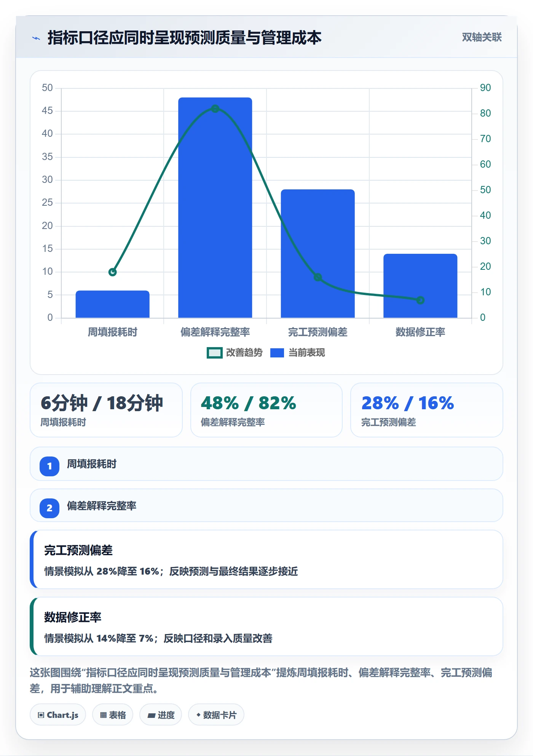Image resolution: width=533 pixels, height=756 pixels.
Task: Click the 数据修正率 x-axis label
Action: point(420,332)
